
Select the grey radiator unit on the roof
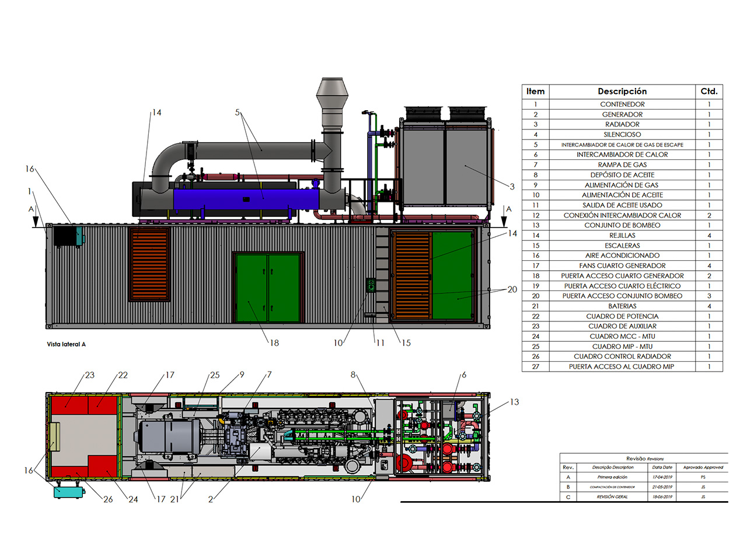click(x=445, y=164)
